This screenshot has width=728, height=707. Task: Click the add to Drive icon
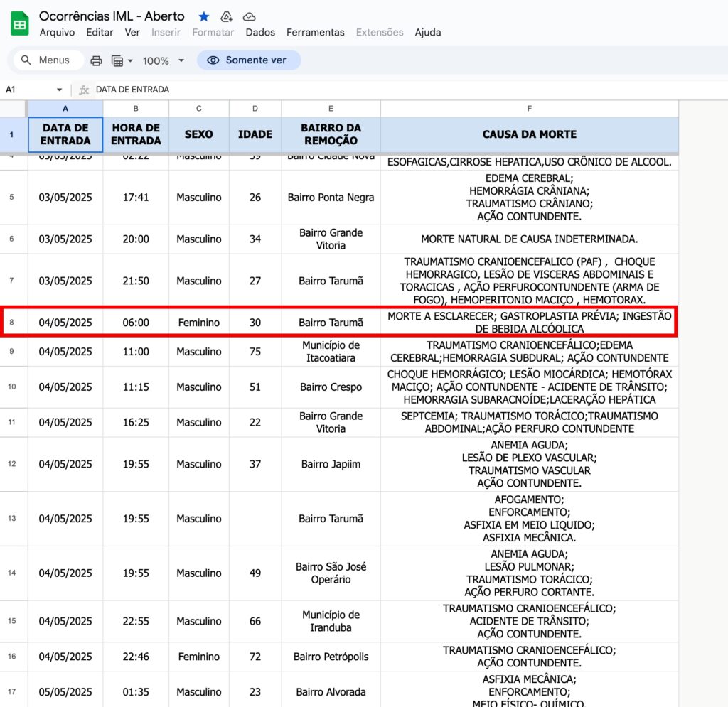tap(227, 16)
